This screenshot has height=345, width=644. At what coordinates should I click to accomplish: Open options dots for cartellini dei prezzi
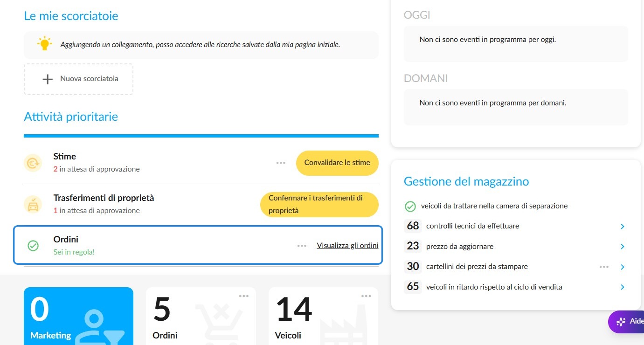point(604,267)
